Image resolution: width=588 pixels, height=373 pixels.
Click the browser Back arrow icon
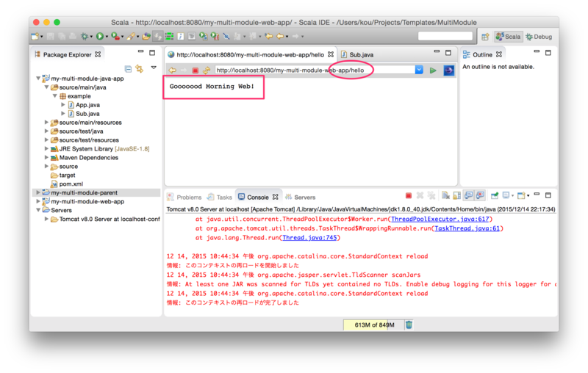click(172, 70)
